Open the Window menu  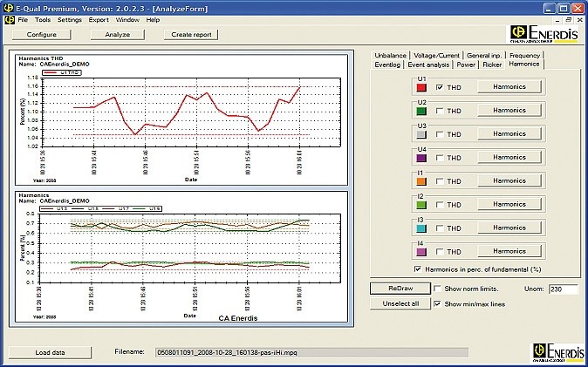pos(127,20)
